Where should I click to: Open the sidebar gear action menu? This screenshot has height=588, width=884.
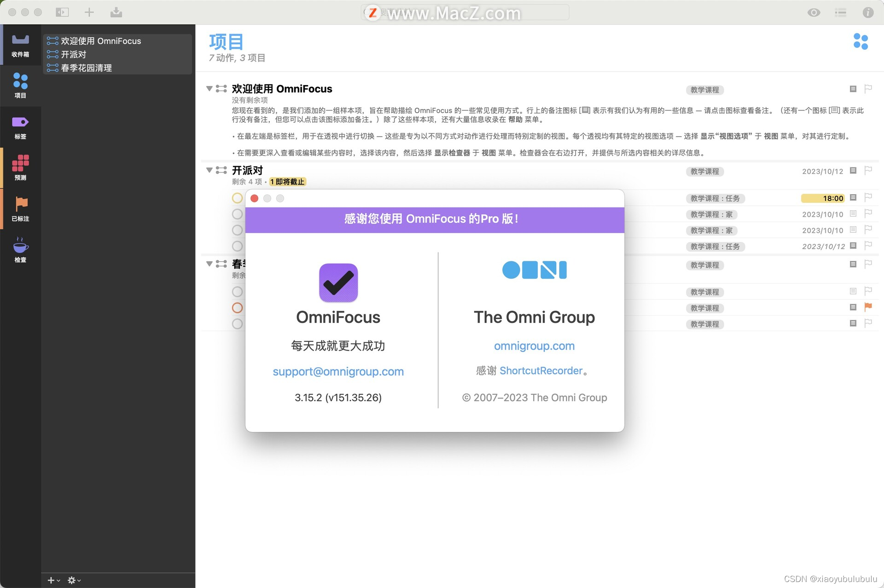pyautogui.click(x=74, y=580)
